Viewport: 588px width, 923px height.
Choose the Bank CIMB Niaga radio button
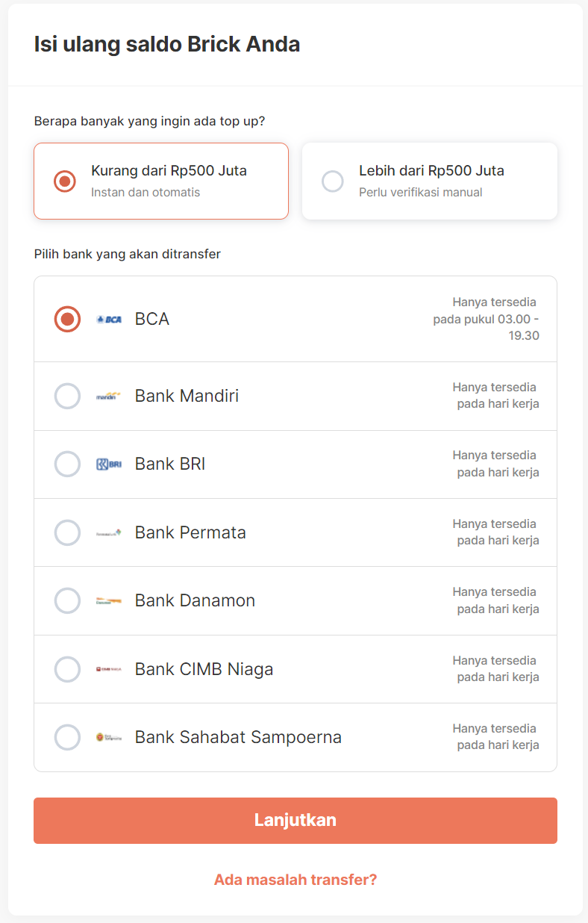(x=67, y=670)
